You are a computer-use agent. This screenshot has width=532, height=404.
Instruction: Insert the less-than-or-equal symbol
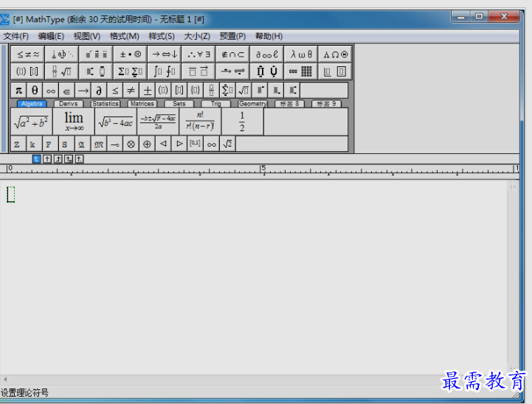coord(115,91)
